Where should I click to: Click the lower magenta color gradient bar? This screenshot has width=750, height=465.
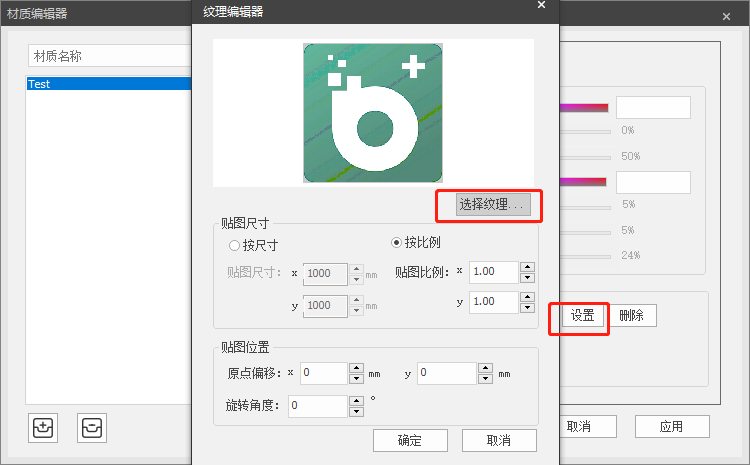(583, 182)
